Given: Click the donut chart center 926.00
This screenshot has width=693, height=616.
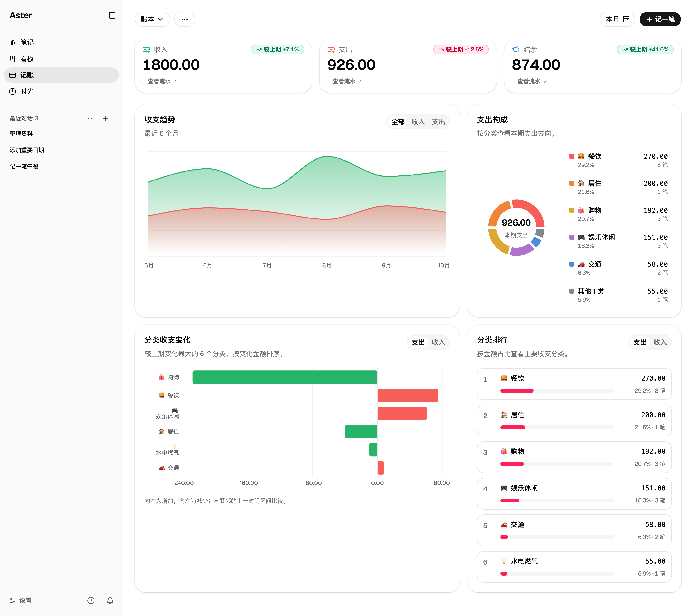Looking at the screenshot, I should (516, 223).
